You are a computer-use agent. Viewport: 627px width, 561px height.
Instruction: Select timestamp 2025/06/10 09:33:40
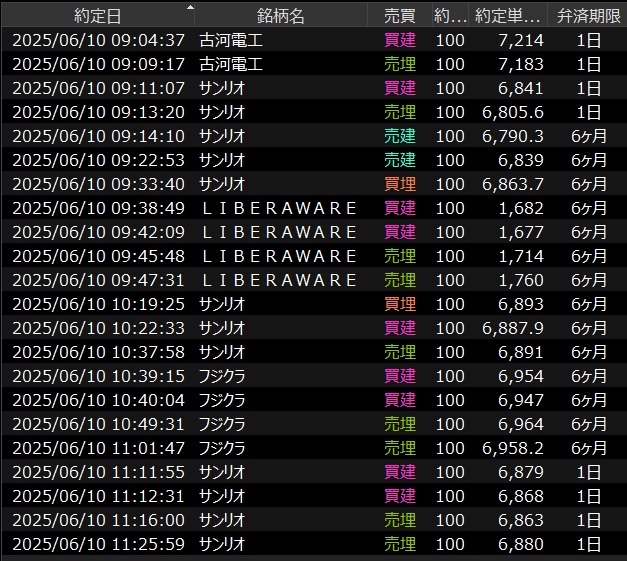[98, 184]
